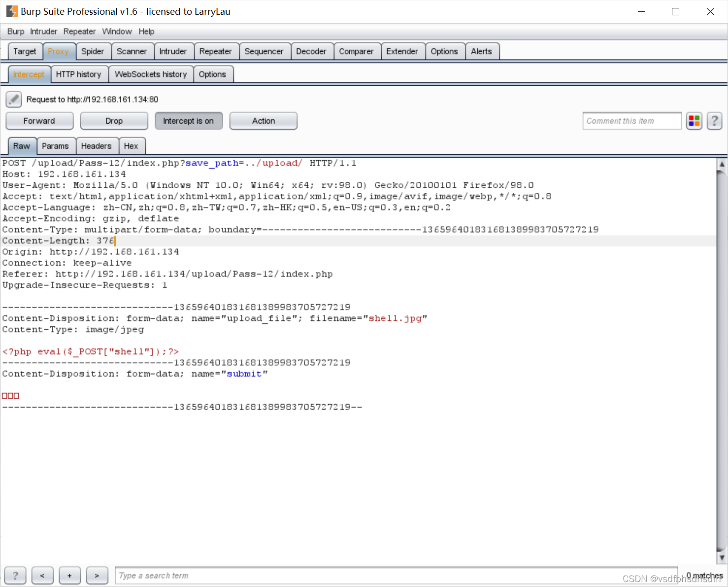Select the Proxy main tab
This screenshot has width=728, height=587.
point(59,51)
